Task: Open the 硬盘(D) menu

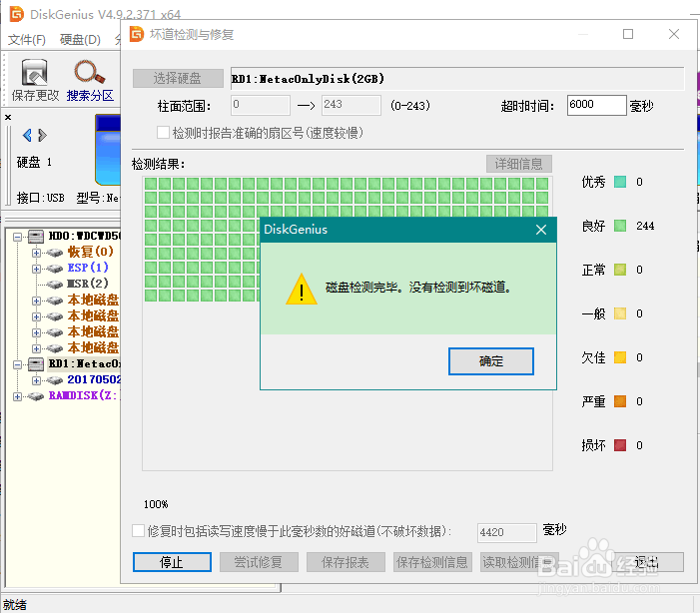Action: pyautogui.click(x=80, y=39)
